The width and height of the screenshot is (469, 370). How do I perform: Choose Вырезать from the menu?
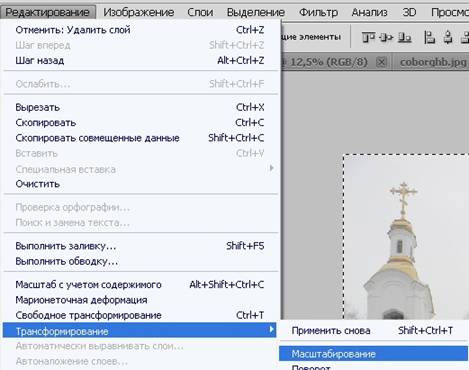tap(140, 107)
